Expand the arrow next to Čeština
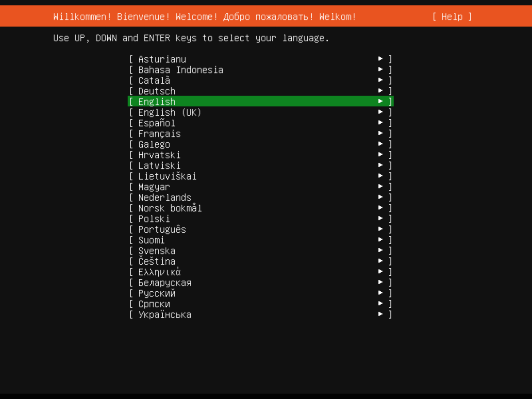This screenshot has height=399, width=532. click(x=380, y=261)
